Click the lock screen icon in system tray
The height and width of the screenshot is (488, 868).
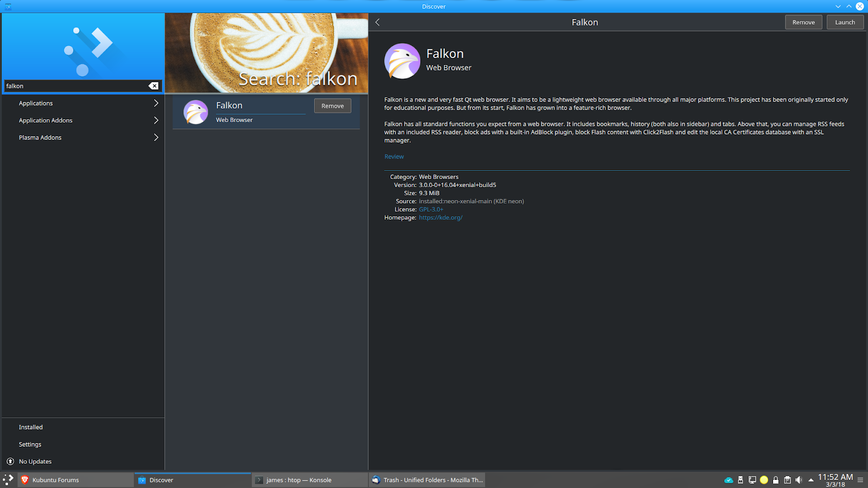click(x=776, y=480)
